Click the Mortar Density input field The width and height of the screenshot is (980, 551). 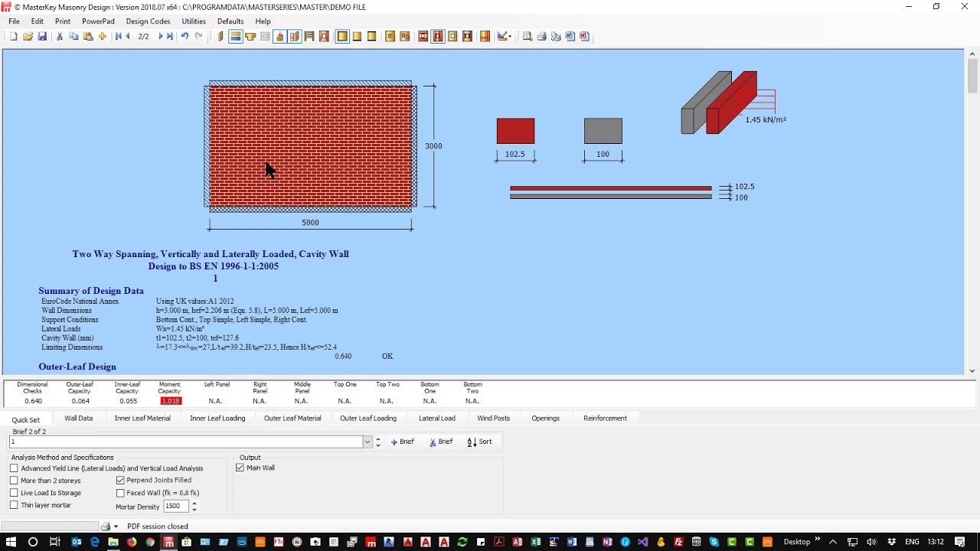click(174, 507)
